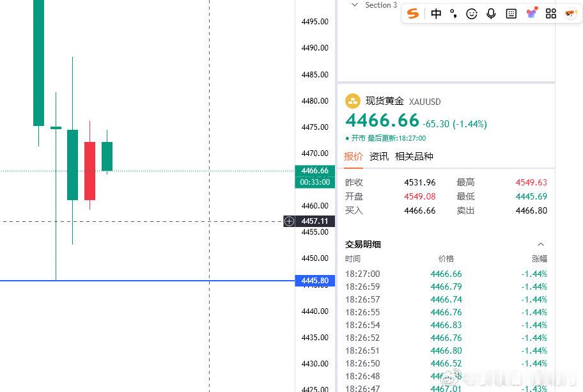Open the input method skin icon

pyautogui.click(x=532, y=13)
